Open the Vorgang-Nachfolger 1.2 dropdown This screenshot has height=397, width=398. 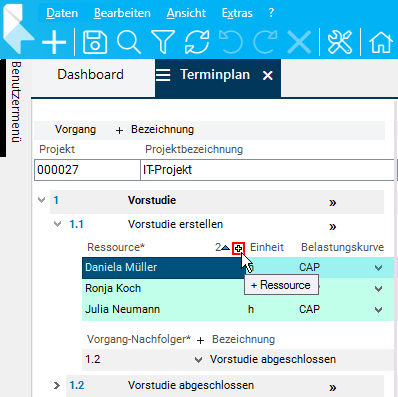pyautogui.click(x=198, y=360)
